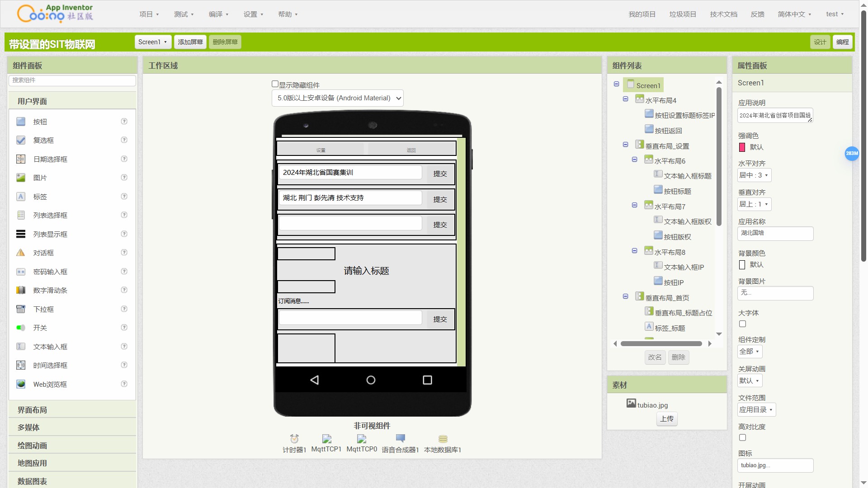The width and height of the screenshot is (868, 488).
Task: Open the Android Material device version dropdown
Action: pos(337,98)
